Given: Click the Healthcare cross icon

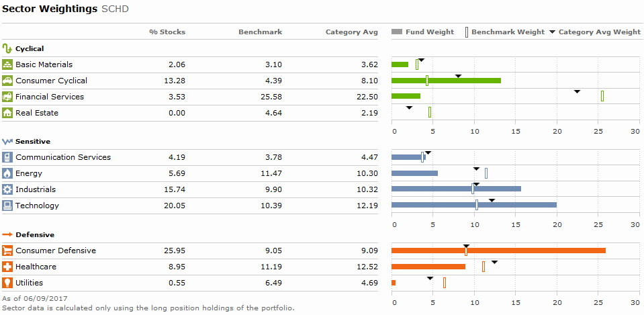Looking at the screenshot, I should tap(7, 267).
